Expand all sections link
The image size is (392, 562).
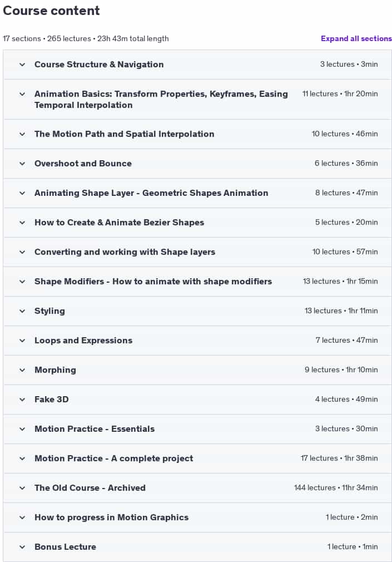(x=356, y=38)
